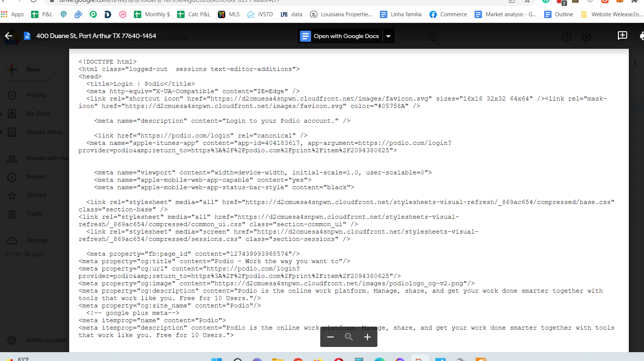Screen dimensions: 644x361
Task: Click the blue document icon beside the file name
Action: point(27,36)
